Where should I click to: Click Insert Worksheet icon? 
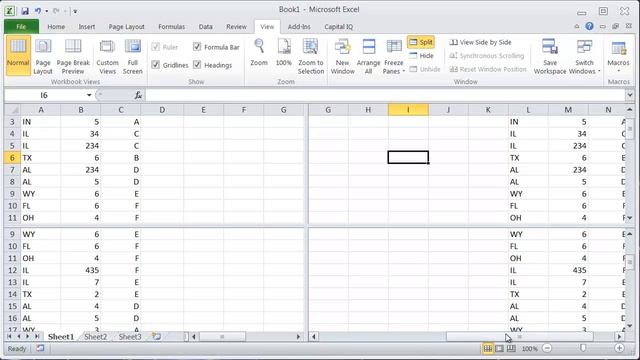point(156,337)
